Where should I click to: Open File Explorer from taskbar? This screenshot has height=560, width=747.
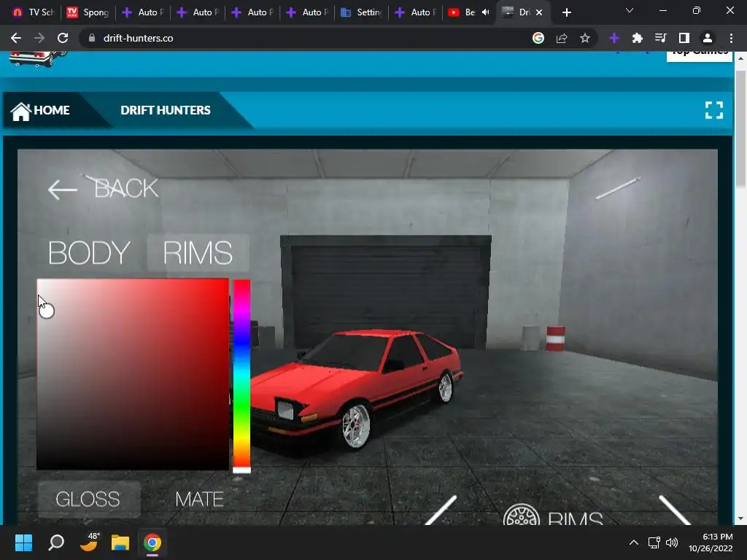click(x=120, y=542)
